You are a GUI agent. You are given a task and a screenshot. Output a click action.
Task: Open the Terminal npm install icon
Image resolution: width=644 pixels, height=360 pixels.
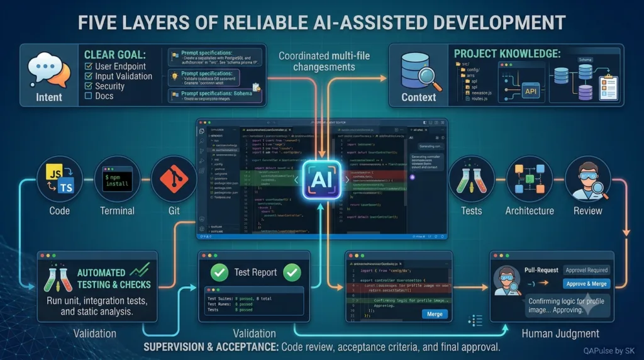click(x=118, y=179)
